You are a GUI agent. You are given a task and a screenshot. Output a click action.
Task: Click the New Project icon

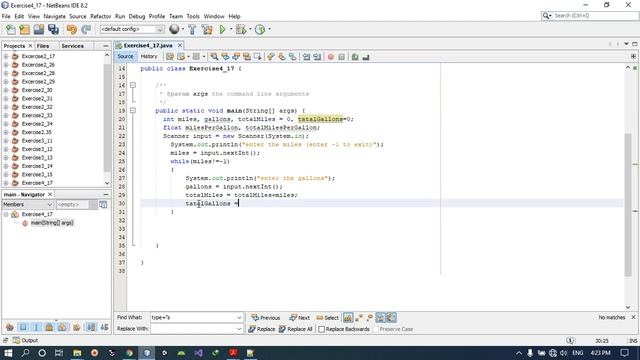click(24, 29)
